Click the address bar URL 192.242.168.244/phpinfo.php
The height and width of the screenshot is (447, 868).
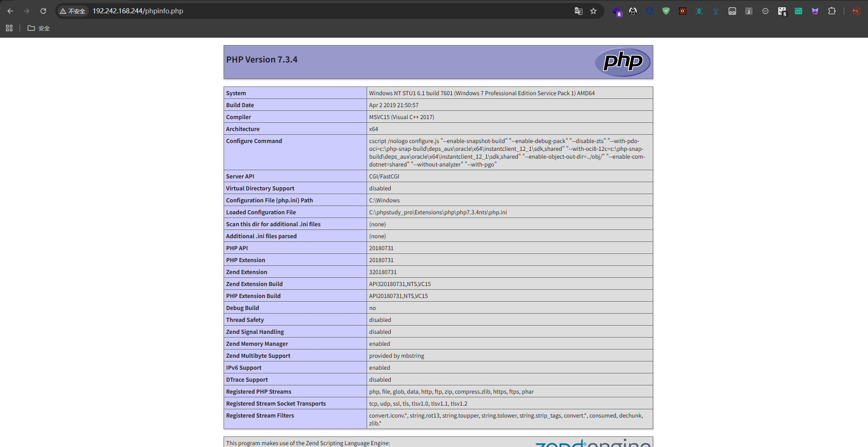coord(138,11)
